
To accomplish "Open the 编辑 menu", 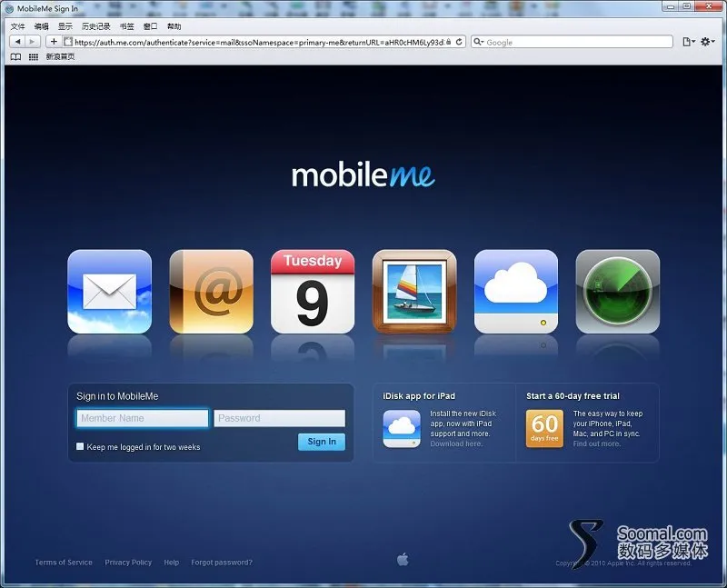I will pyautogui.click(x=41, y=26).
